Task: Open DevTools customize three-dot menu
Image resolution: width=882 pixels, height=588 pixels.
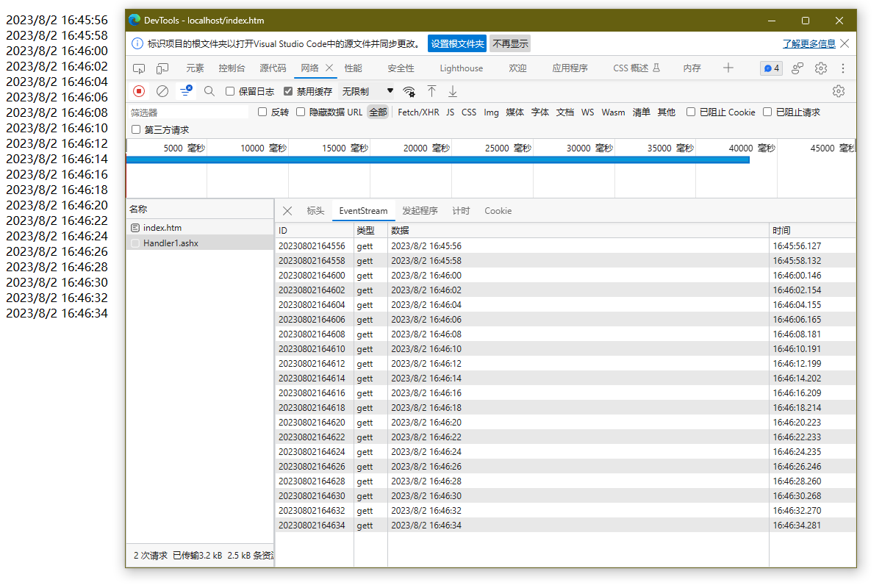Action: [843, 68]
